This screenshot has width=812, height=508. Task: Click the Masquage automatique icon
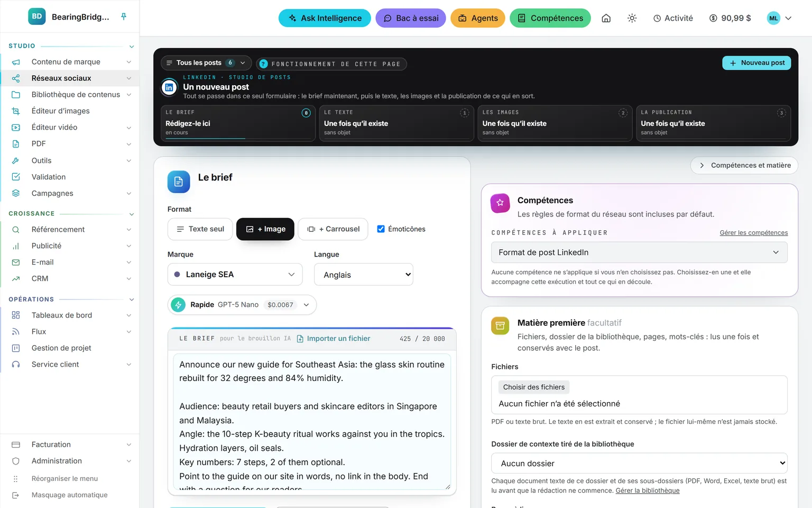coord(16,495)
